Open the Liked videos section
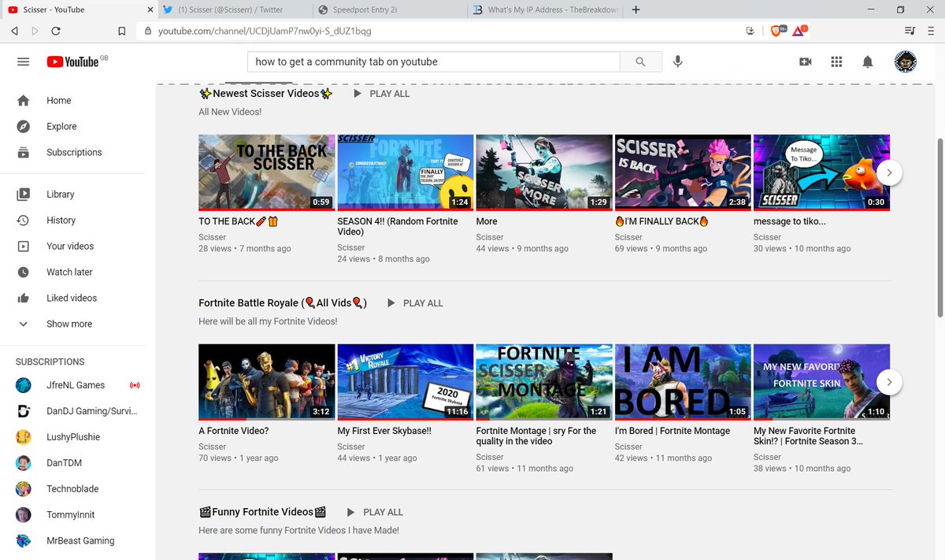Viewport: 945px width, 560px height. tap(71, 298)
